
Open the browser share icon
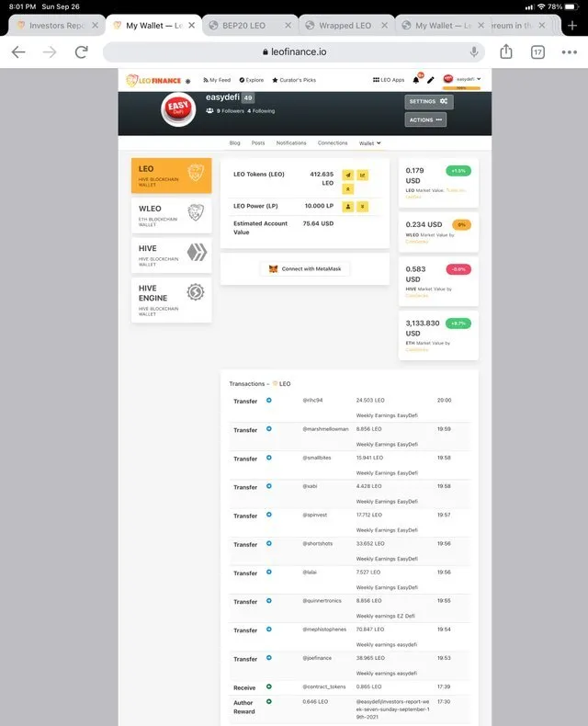click(x=506, y=51)
